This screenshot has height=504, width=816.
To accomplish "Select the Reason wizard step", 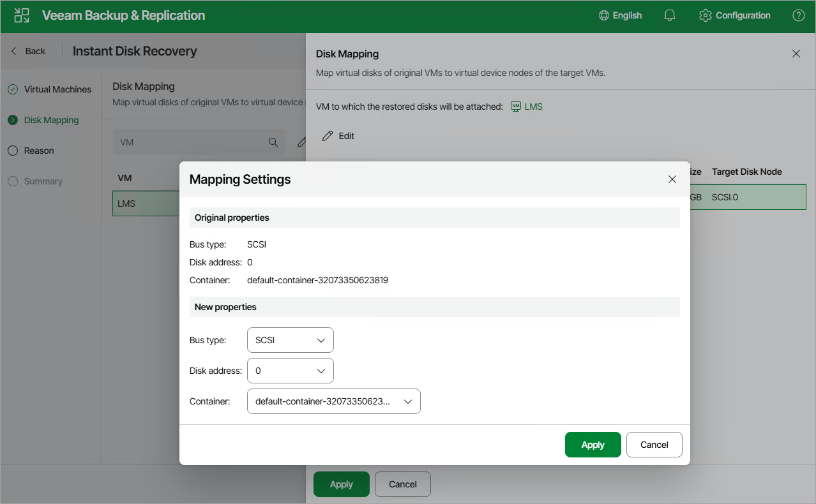I will (x=31, y=151).
